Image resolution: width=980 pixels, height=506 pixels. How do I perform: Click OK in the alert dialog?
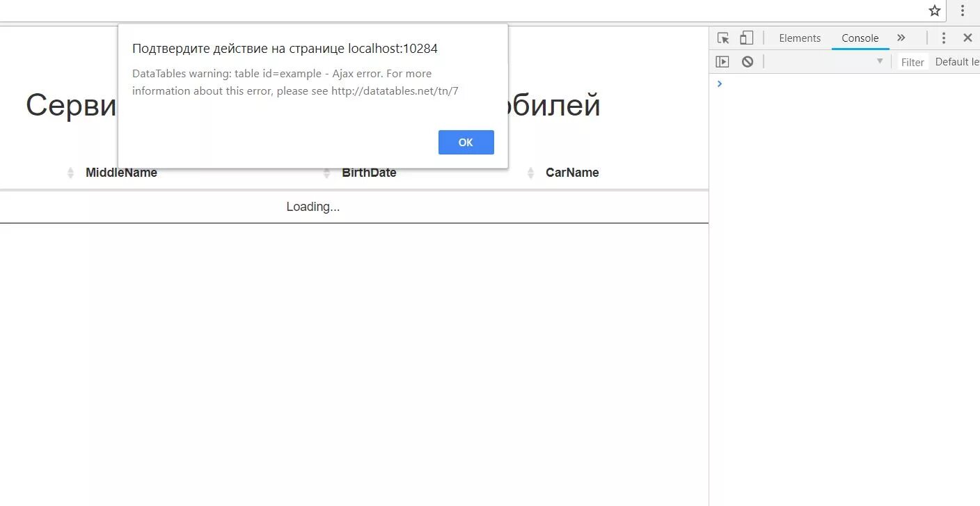(466, 142)
